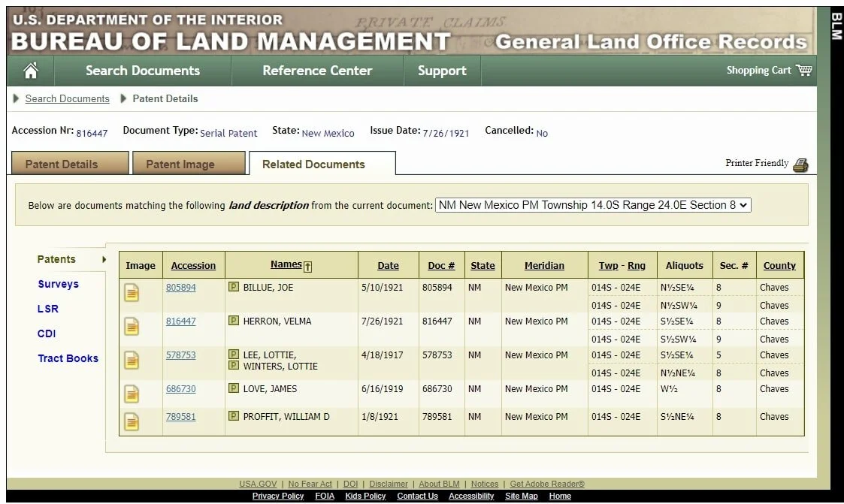The width and height of the screenshot is (844, 504).
Task: Open the Site Map footer link
Action: (521, 496)
